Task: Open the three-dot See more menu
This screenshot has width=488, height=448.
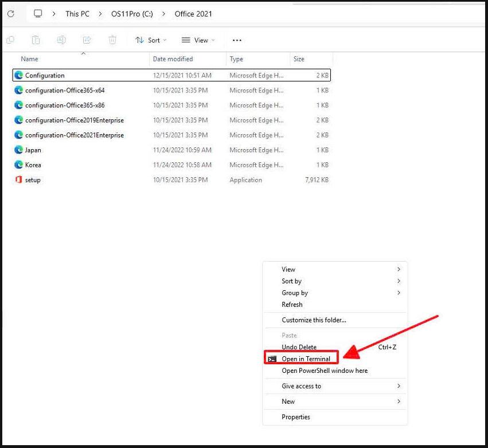Action: (237, 40)
